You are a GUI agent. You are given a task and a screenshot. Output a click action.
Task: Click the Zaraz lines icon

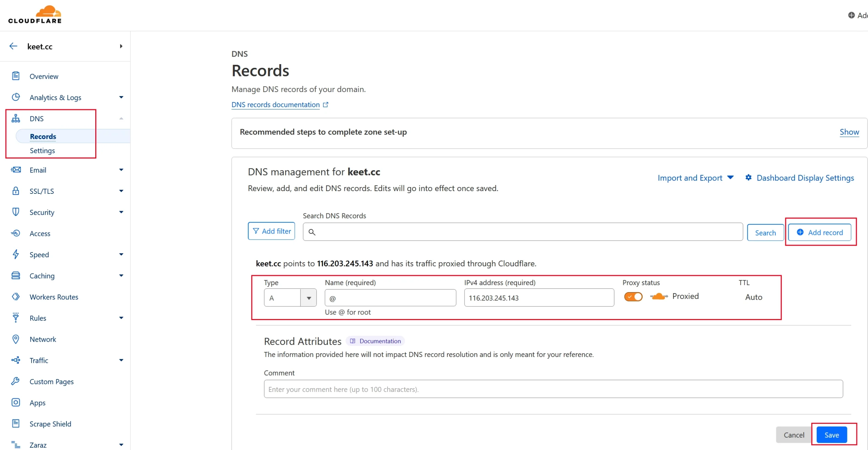click(x=16, y=445)
